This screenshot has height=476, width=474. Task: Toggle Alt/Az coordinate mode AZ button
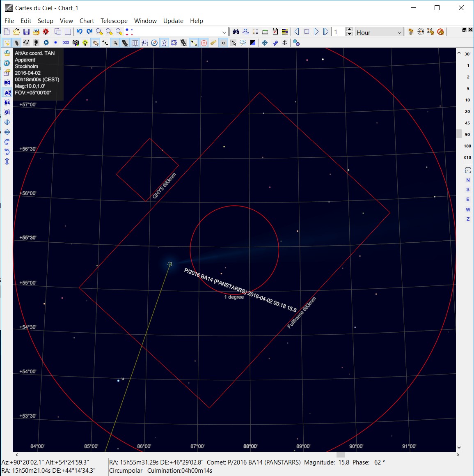[x=7, y=92]
